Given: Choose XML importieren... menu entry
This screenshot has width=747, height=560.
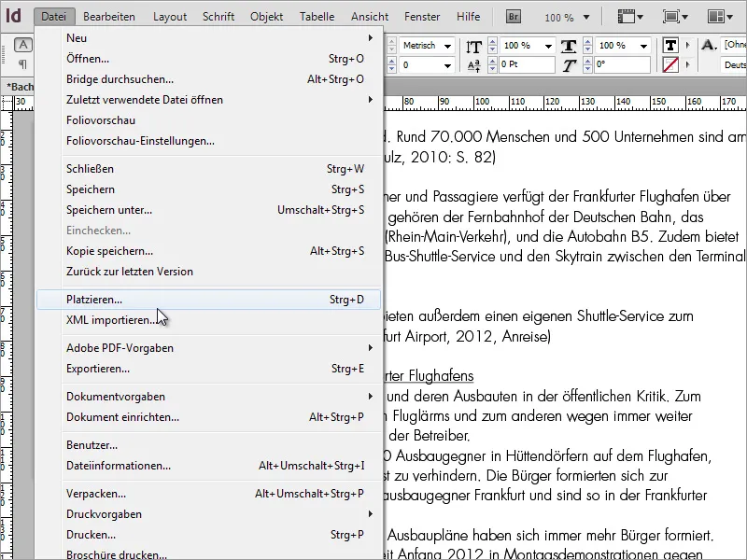Looking at the screenshot, I should (x=208, y=319).
